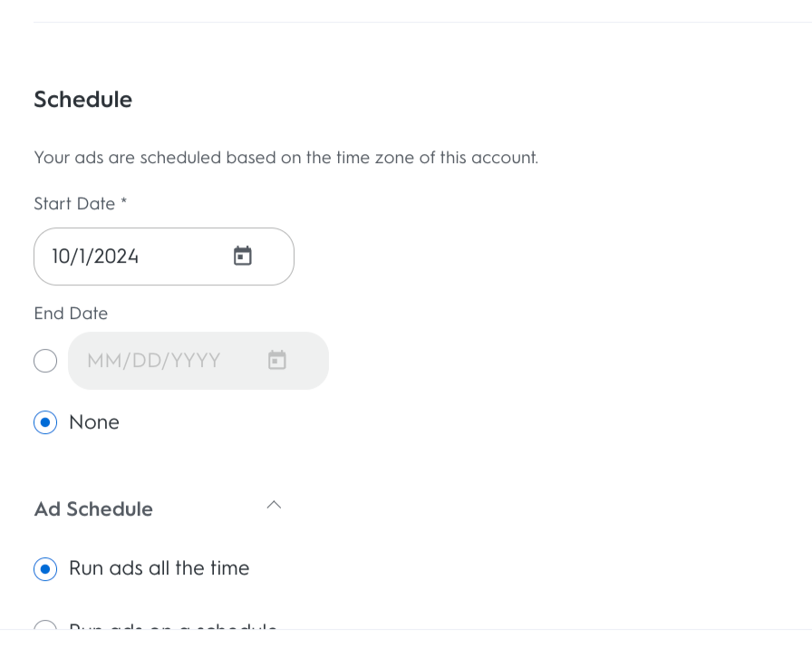Click the Start Date field showing 10/1/2024
The image size is (812, 648).
(x=136, y=256)
